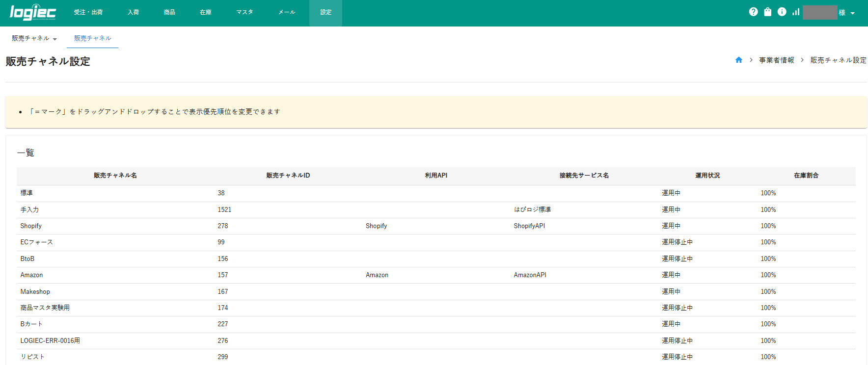Open the 在庫 menu

click(206, 12)
